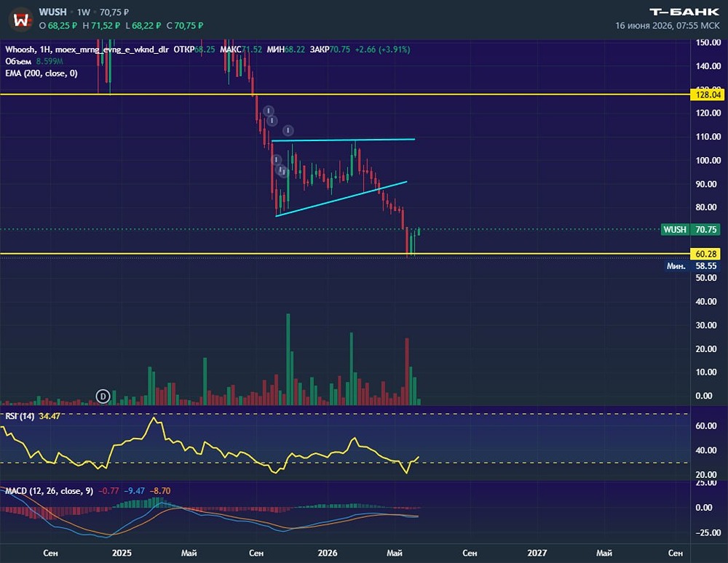Viewport: 728px width, 563px height.
Task: Click the 150.00 price axis label
Action: [708, 43]
